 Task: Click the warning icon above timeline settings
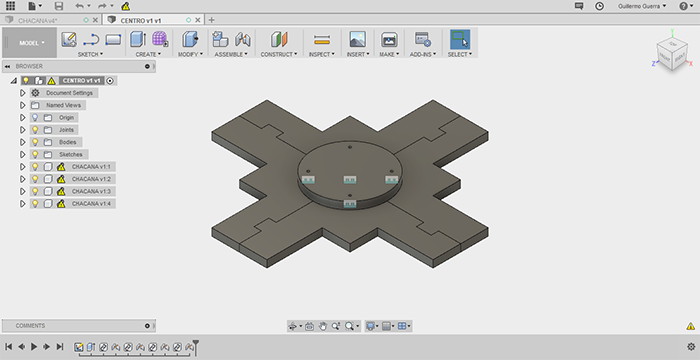coord(691,326)
